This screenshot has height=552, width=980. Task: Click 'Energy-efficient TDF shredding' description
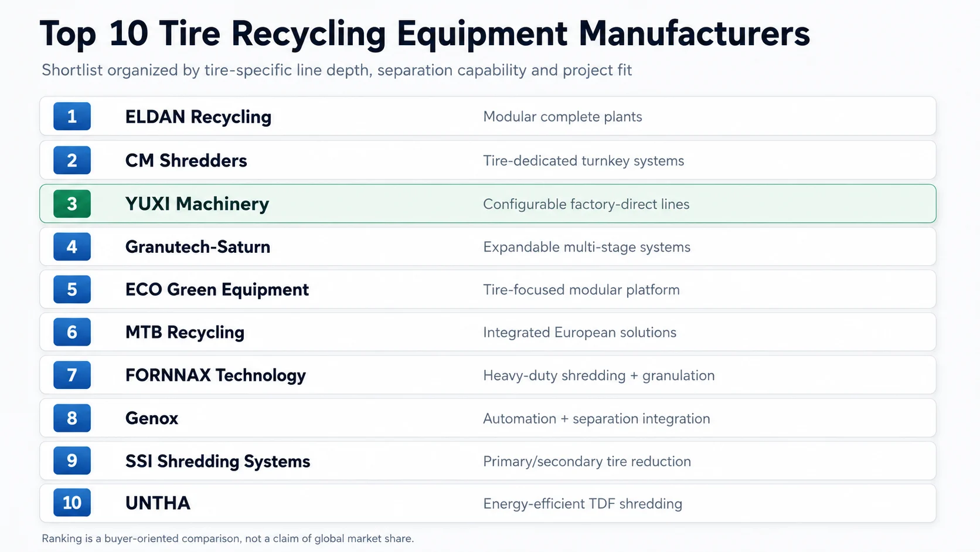(583, 504)
